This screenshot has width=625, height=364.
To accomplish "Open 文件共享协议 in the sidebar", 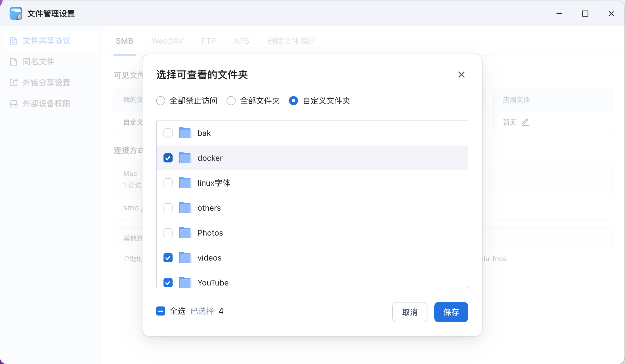I will pyautogui.click(x=51, y=41).
